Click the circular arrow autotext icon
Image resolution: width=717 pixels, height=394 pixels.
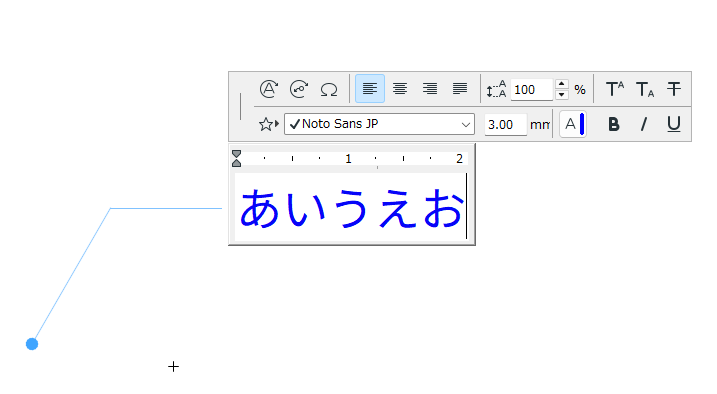click(x=299, y=89)
